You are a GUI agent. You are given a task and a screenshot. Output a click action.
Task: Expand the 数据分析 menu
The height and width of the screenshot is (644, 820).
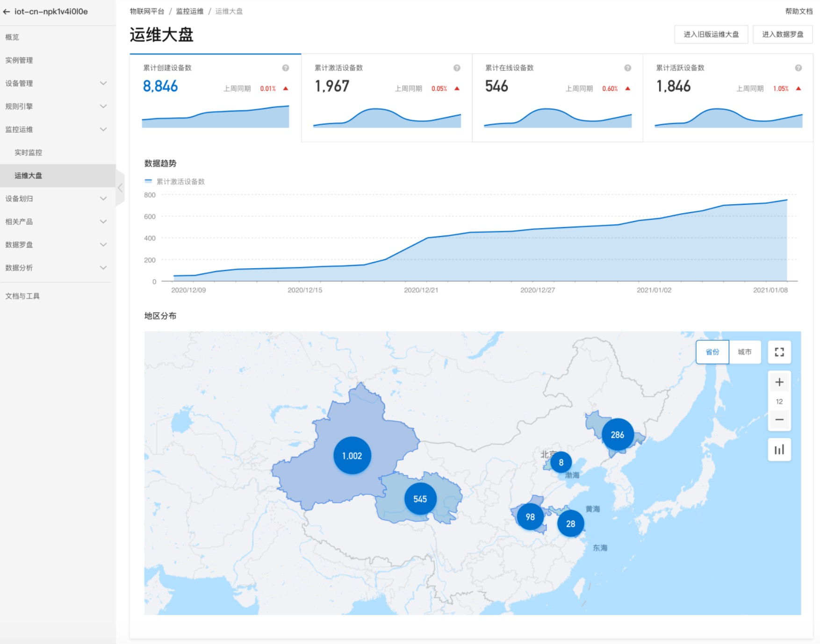click(x=58, y=268)
